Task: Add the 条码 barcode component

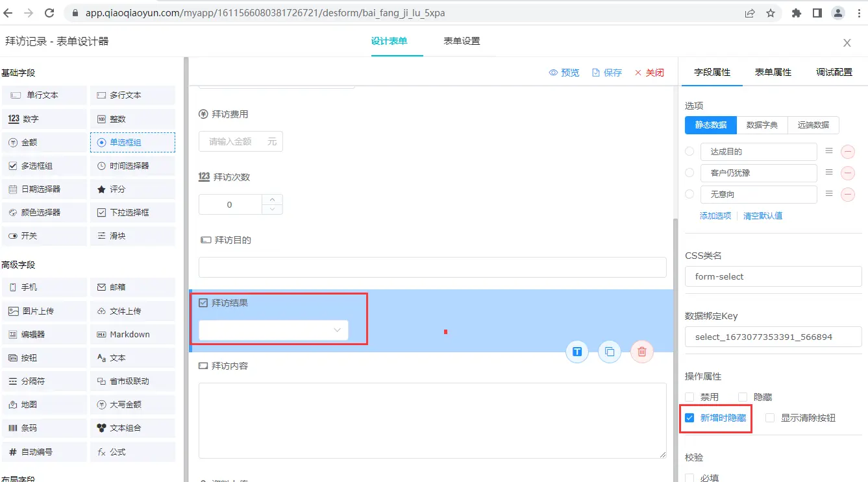Action: coord(44,428)
